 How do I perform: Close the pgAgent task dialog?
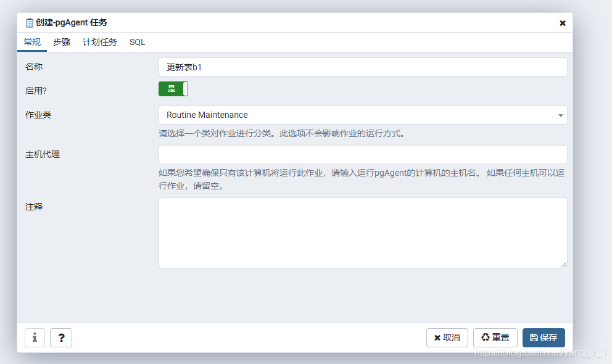coord(563,23)
